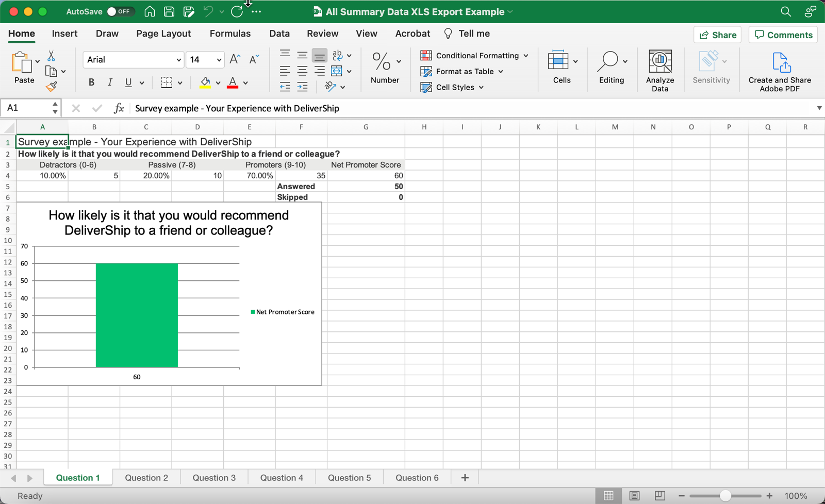This screenshot has height=504, width=825.
Task: Toggle Italic formatting
Action: click(x=110, y=82)
